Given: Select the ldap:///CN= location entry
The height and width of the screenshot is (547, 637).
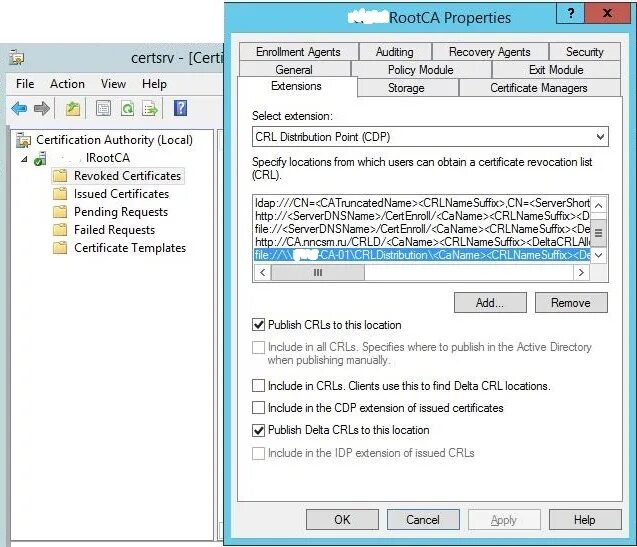Looking at the screenshot, I should coord(422,203).
